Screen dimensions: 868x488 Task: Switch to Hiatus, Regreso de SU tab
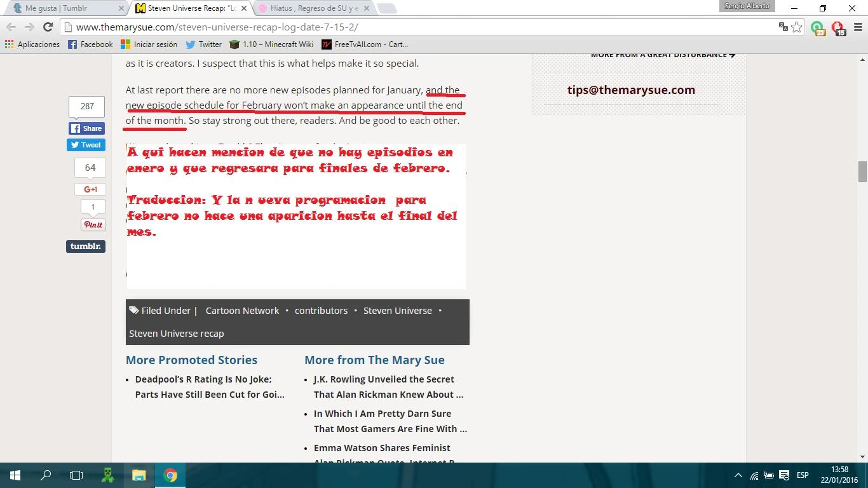click(x=314, y=8)
